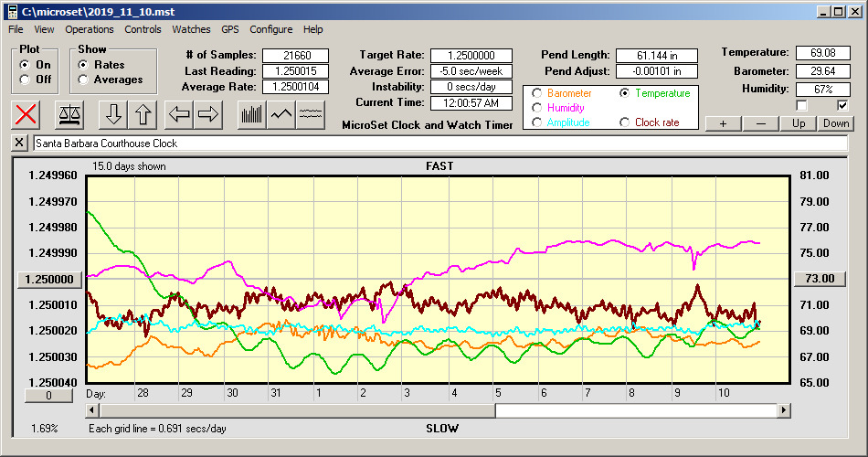Click the graph scrollbar right arrow
868x457 pixels.
[x=783, y=410]
